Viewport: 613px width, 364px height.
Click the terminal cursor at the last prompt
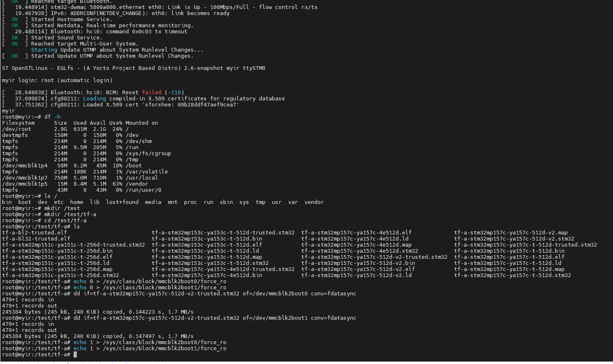(x=75, y=355)
